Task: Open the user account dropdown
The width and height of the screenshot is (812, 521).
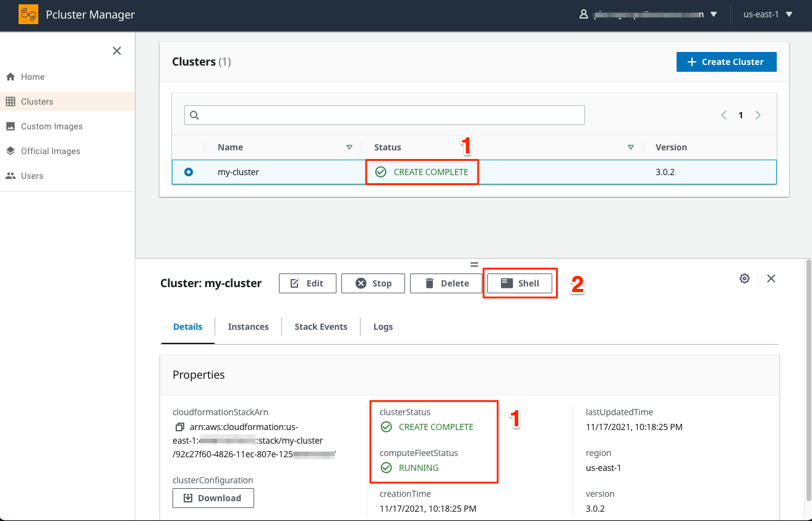Action: pyautogui.click(x=648, y=14)
